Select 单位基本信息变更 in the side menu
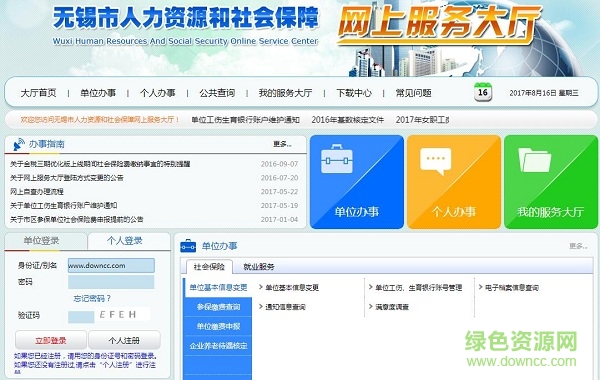The width and height of the screenshot is (600, 380). click(218, 287)
